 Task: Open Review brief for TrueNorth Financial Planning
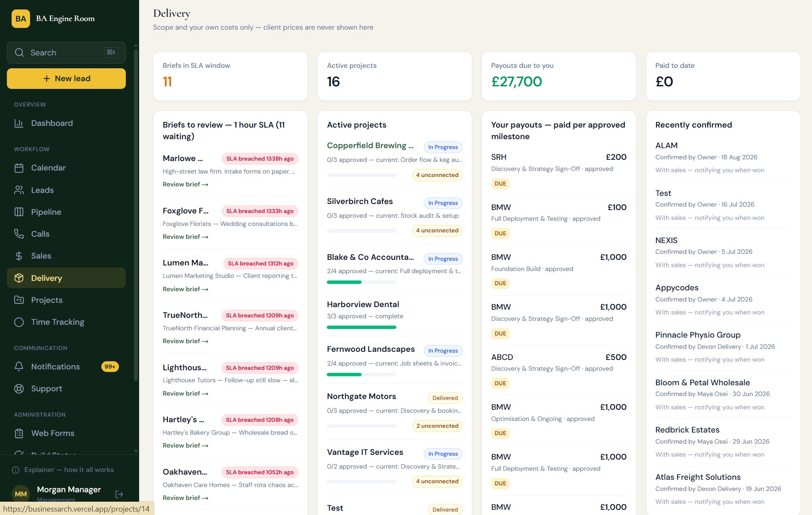(x=186, y=341)
